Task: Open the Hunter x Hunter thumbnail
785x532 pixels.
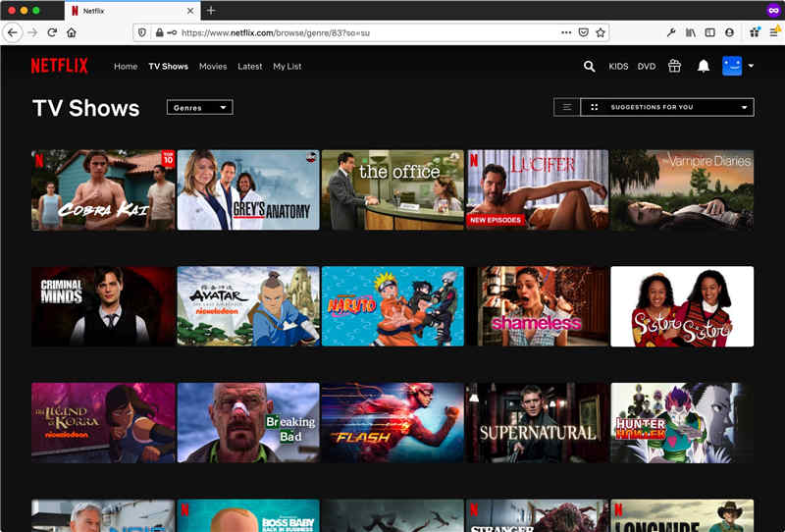Action: [x=682, y=423]
